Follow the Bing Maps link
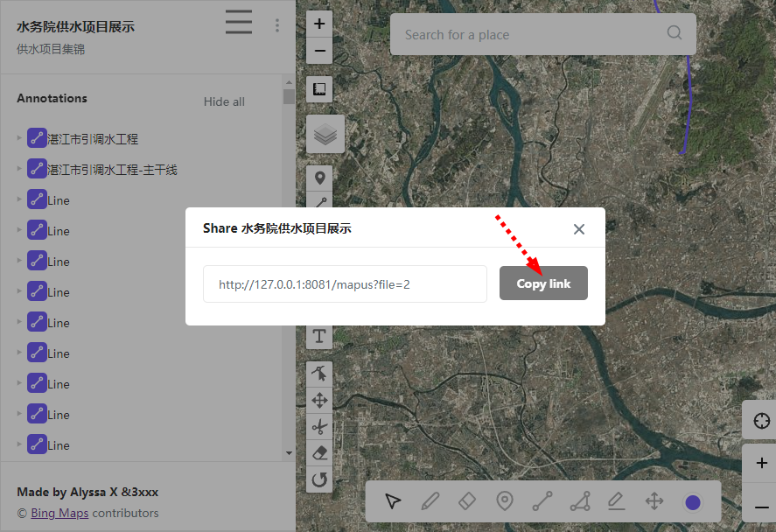Viewport: 776px width, 532px height. tap(59, 513)
